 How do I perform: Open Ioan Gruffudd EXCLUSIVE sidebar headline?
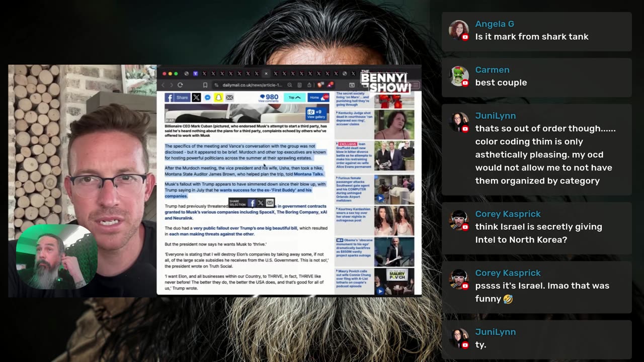(354, 156)
